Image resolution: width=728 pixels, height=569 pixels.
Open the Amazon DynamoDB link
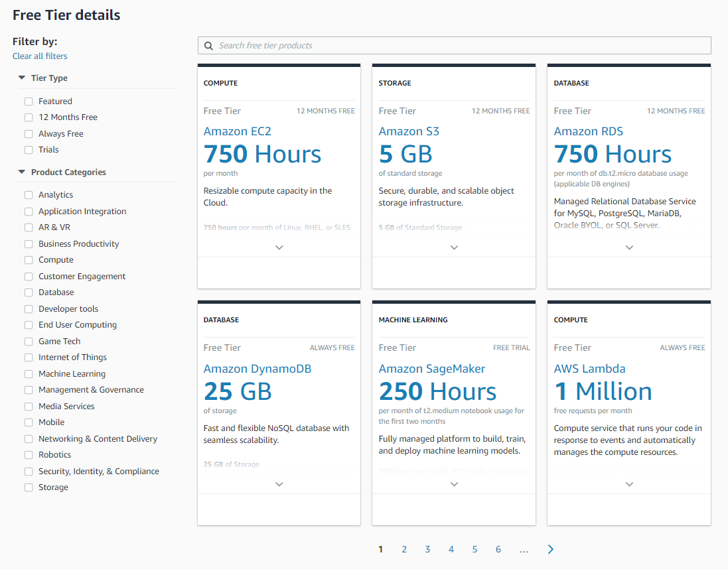pyautogui.click(x=257, y=369)
